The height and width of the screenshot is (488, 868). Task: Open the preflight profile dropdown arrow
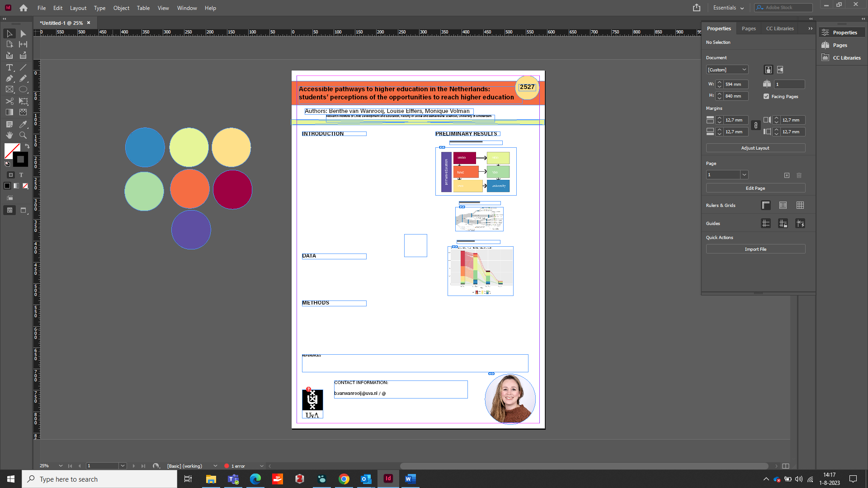pos(215,466)
